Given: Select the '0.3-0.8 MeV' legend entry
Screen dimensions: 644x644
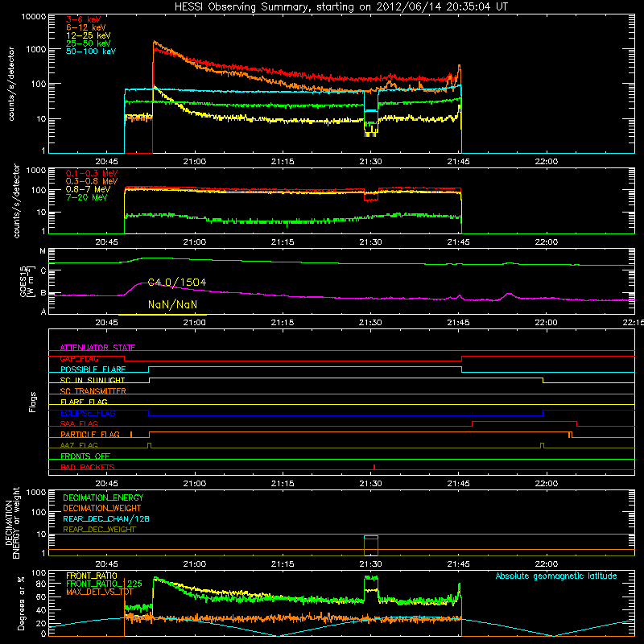Looking at the screenshot, I should point(92,181).
